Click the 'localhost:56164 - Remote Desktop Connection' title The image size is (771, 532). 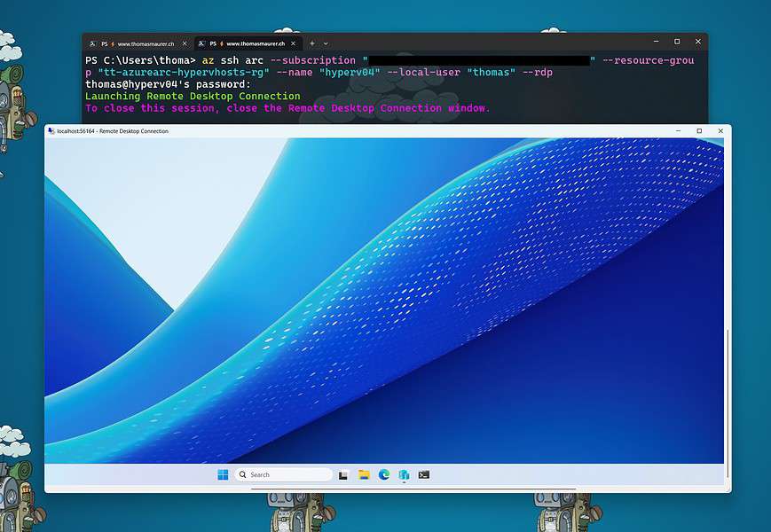pyautogui.click(x=113, y=131)
